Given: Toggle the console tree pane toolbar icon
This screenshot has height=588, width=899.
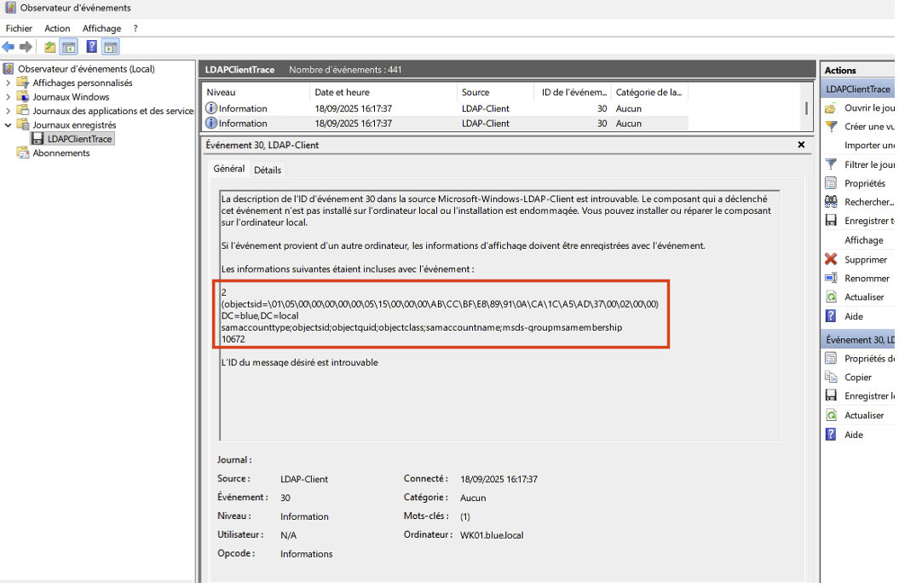Looking at the screenshot, I should (69, 47).
